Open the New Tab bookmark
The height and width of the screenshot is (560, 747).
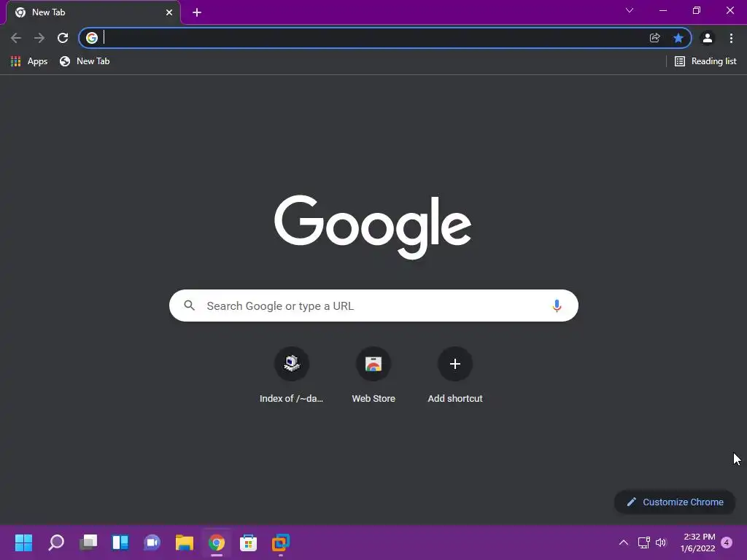[x=85, y=61]
